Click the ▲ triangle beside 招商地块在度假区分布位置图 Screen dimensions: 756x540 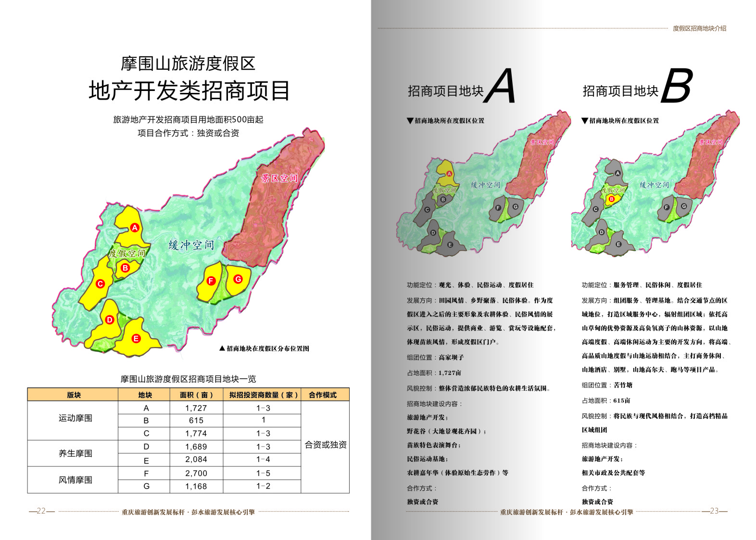point(222,348)
